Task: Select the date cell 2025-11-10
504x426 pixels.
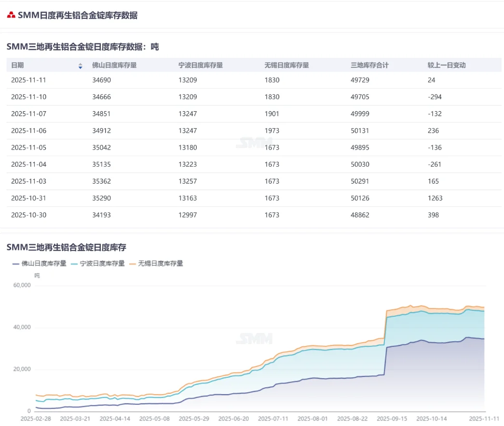Action: 28,97
